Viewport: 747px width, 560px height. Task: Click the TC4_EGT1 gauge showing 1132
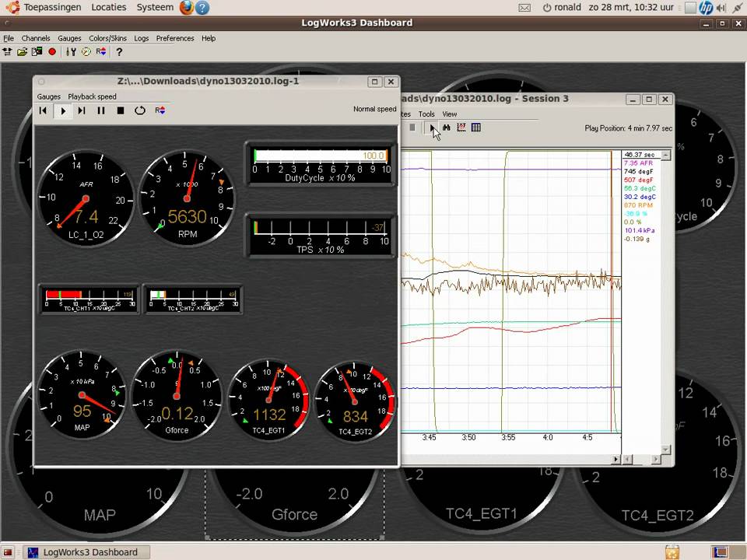tap(268, 400)
